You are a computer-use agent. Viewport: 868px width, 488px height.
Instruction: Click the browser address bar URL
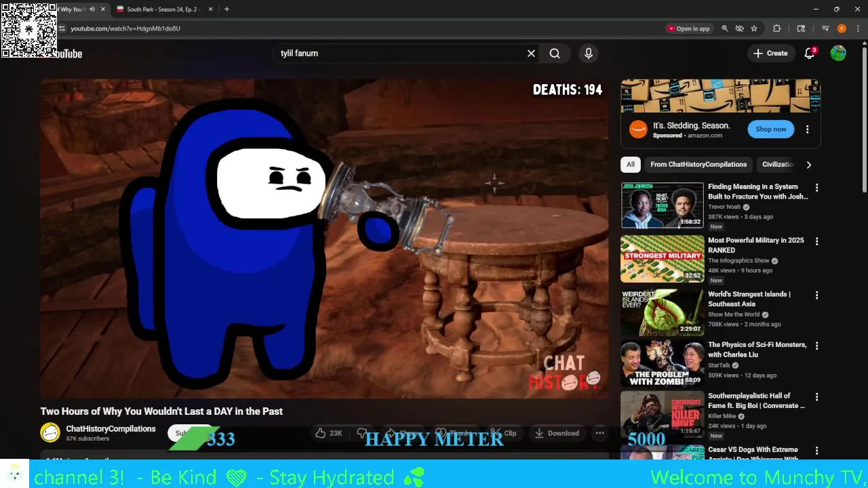(125, 28)
